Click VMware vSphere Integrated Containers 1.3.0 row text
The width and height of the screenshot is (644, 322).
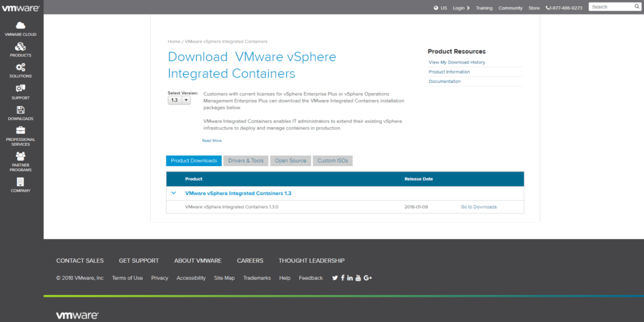(232, 207)
